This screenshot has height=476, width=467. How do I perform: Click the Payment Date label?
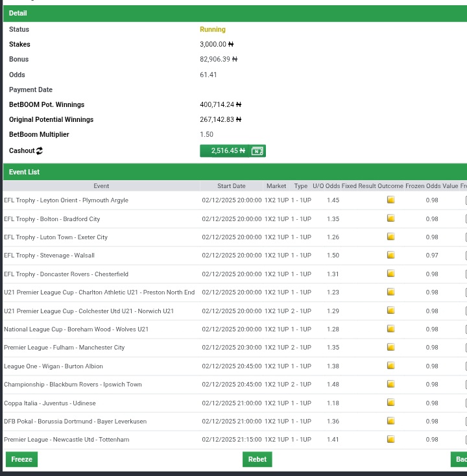pyautogui.click(x=30, y=90)
